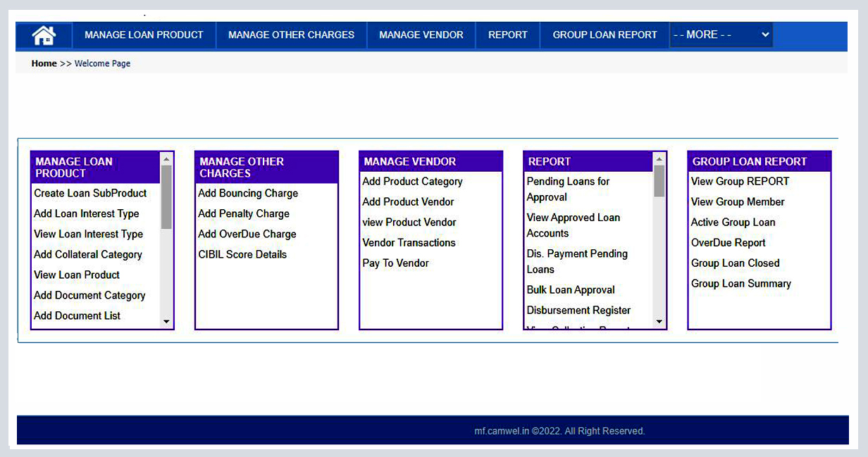The image size is (868, 457).
Task: Open Create Loan SubProduct
Action: (90, 193)
